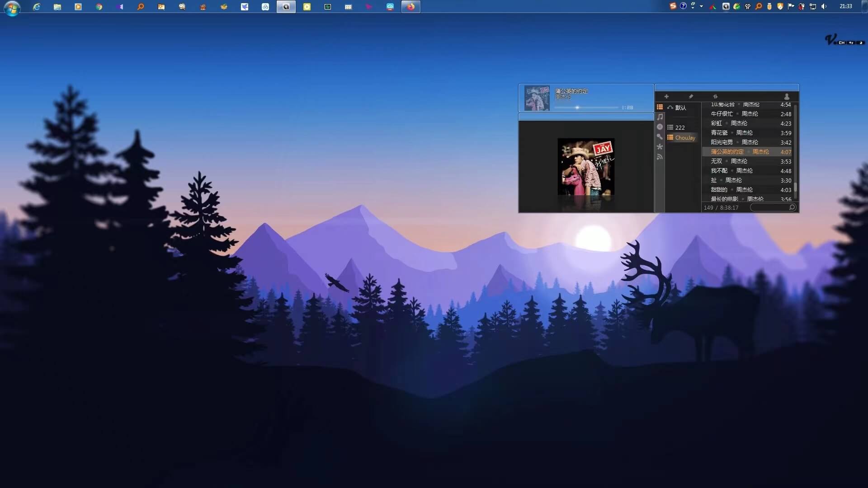Open the sort icon in playlist toolbar

[715, 97]
